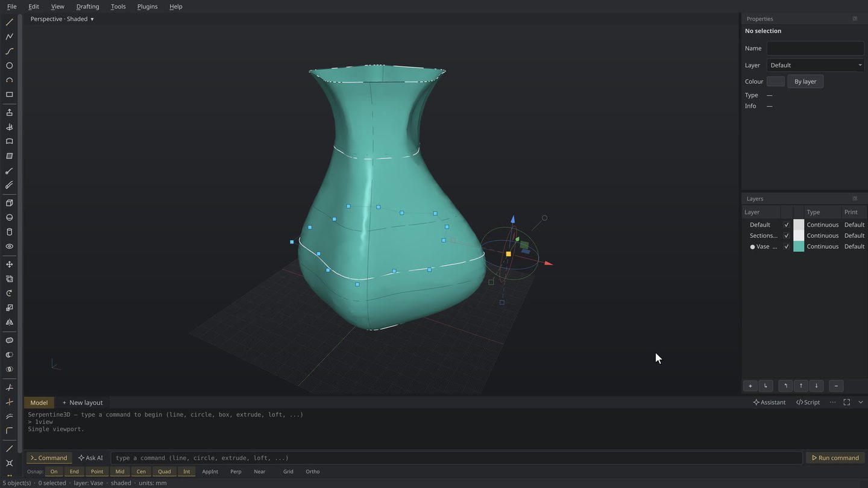Image resolution: width=868 pixels, height=488 pixels.
Task: Switch to Ask AI mode
Action: point(90,458)
